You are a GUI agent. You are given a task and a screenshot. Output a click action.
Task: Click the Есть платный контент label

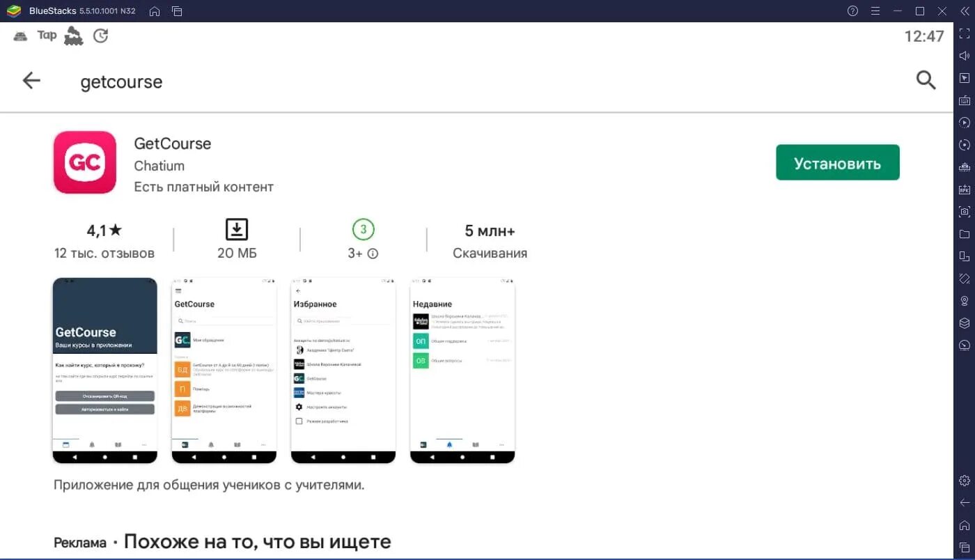click(204, 187)
